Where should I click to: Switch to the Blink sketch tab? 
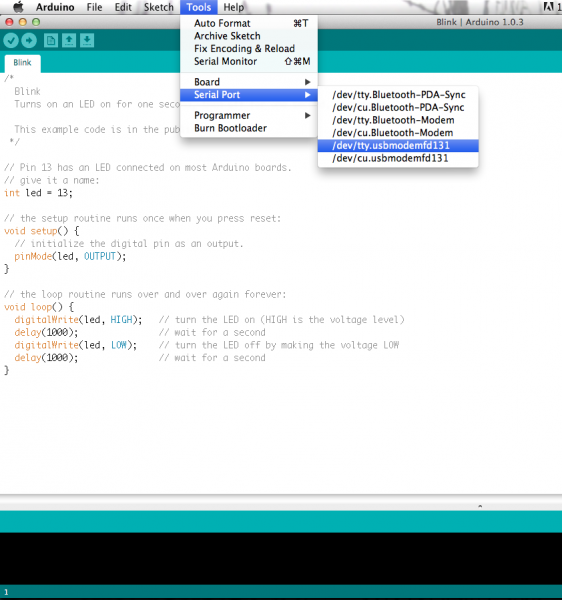point(22,63)
